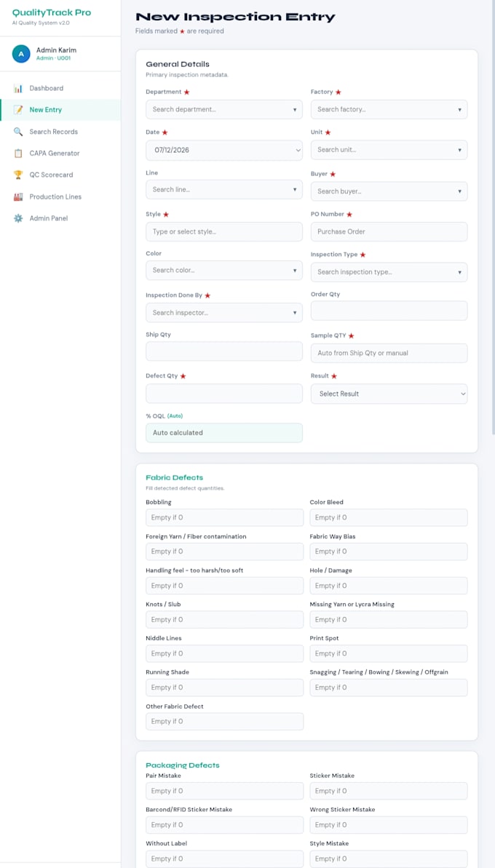The height and width of the screenshot is (868, 495).
Task: Click the Wrong Sticker Mistake input
Action: pos(389,825)
